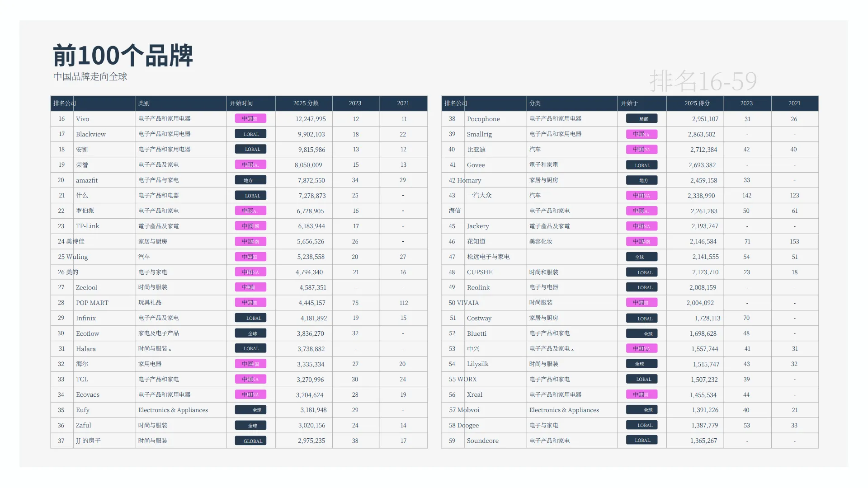Click 'Electronics & Appliances' in Eufy row
Image resolution: width=868 pixels, height=488 pixels.
click(x=173, y=410)
